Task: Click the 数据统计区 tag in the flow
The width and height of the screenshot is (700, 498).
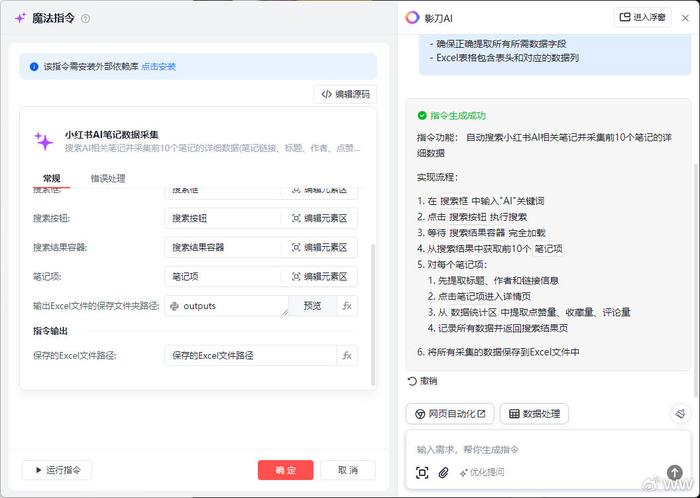Action: click(473, 312)
